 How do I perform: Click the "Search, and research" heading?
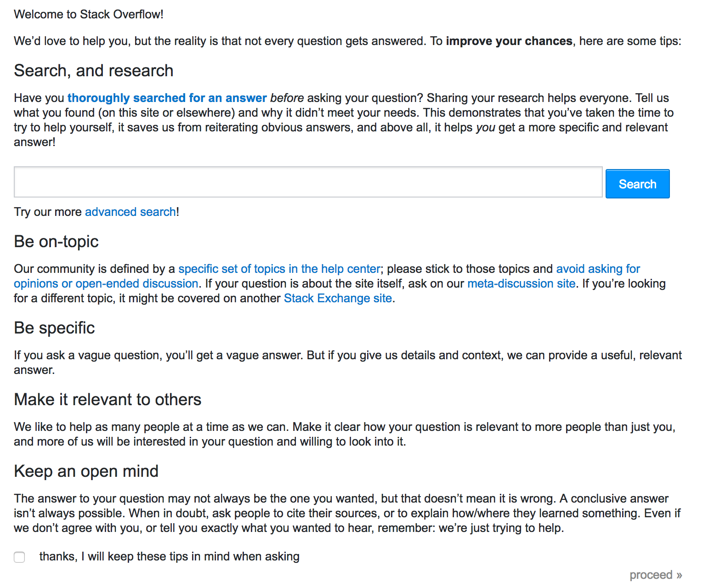click(x=94, y=71)
